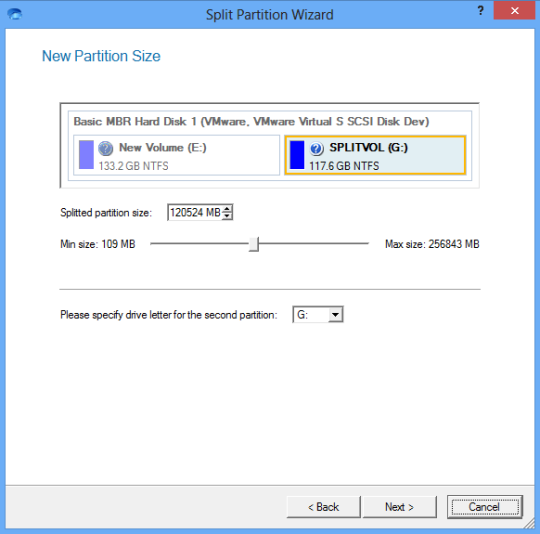Click the partition size slider handle
This screenshot has height=534, width=540.
(254, 244)
